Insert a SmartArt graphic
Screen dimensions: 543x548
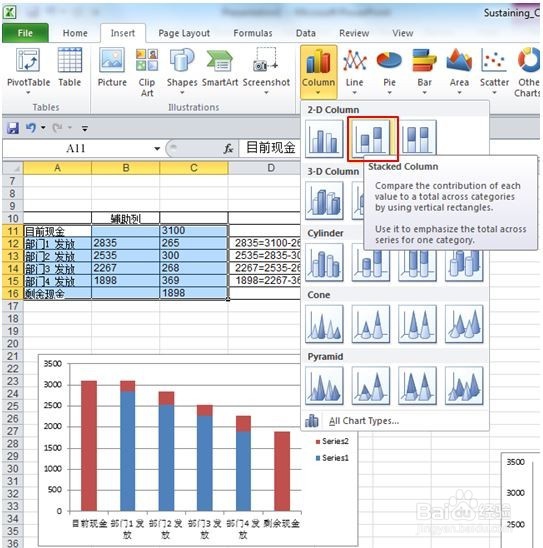point(220,67)
